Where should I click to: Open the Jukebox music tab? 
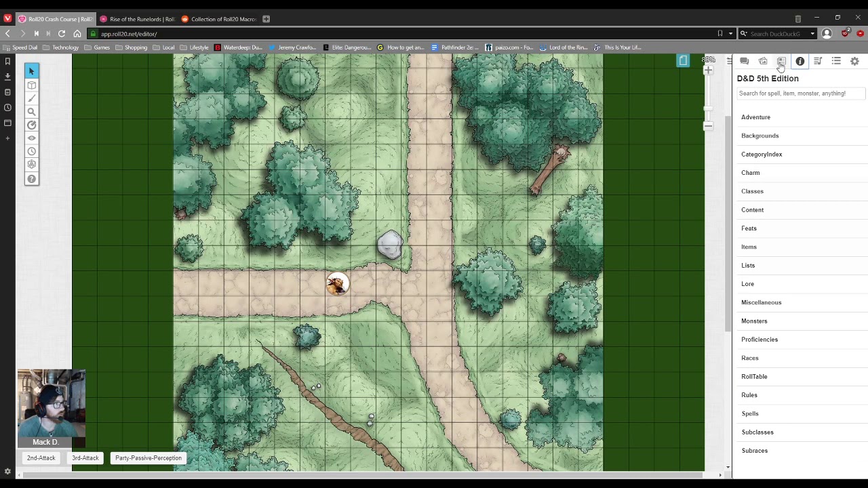tap(818, 61)
